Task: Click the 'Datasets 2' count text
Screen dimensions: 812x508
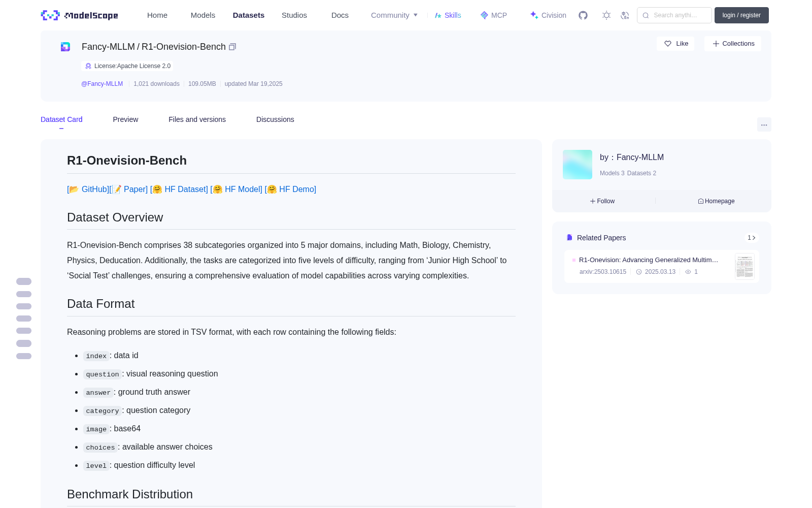Action: point(641,173)
